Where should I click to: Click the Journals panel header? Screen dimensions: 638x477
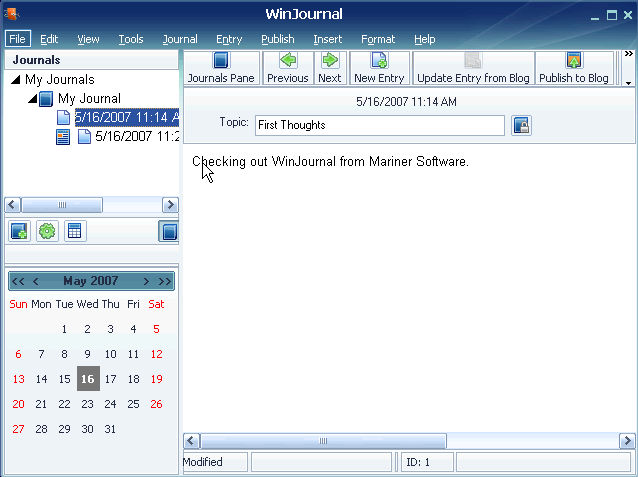(92, 60)
